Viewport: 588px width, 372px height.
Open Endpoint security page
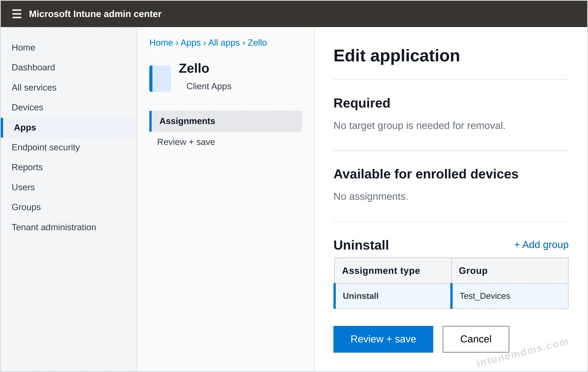[x=46, y=147]
